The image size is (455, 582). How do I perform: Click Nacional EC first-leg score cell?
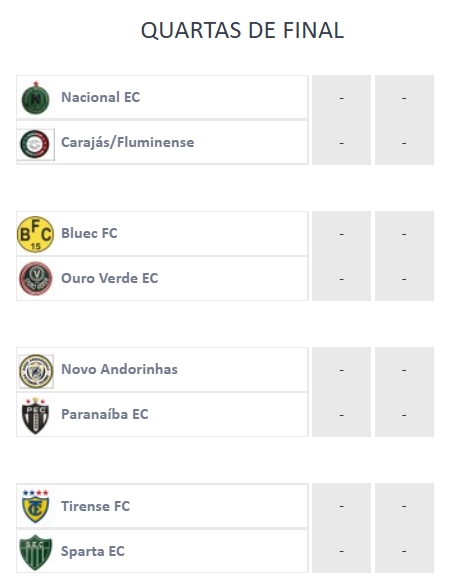[341, 98]
